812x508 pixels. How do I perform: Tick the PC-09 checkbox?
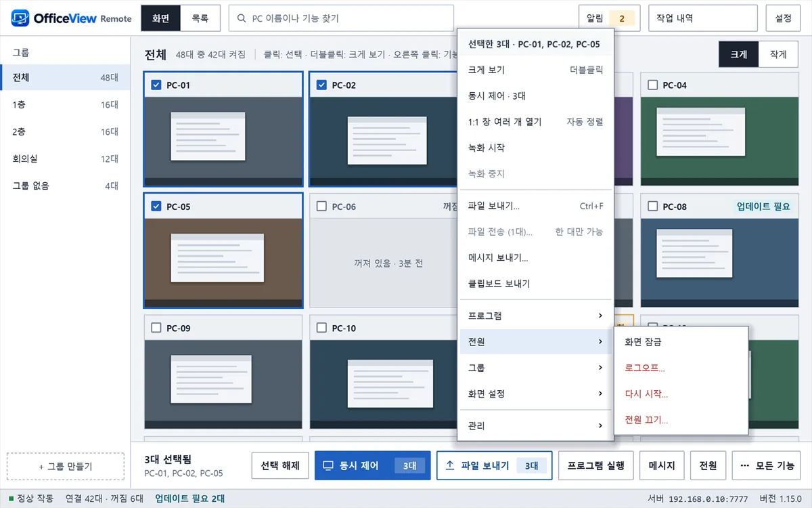156,328
